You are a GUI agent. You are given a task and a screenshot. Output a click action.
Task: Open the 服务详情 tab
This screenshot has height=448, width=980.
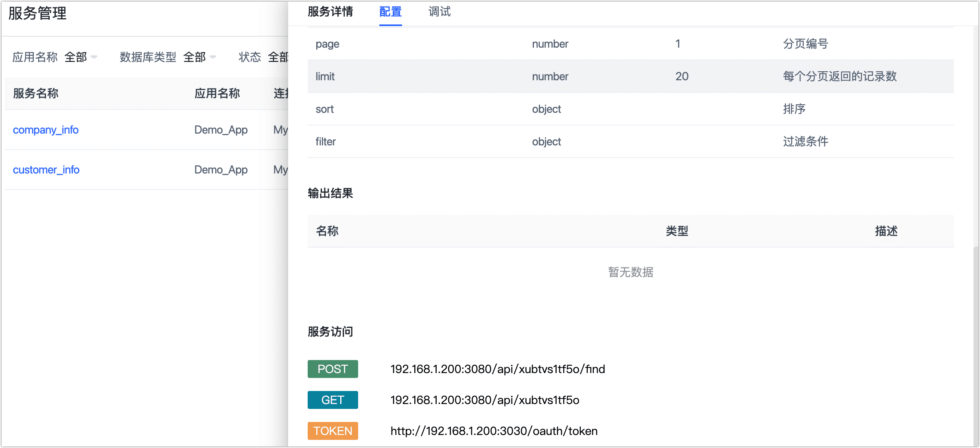click(x=330, y=12)
